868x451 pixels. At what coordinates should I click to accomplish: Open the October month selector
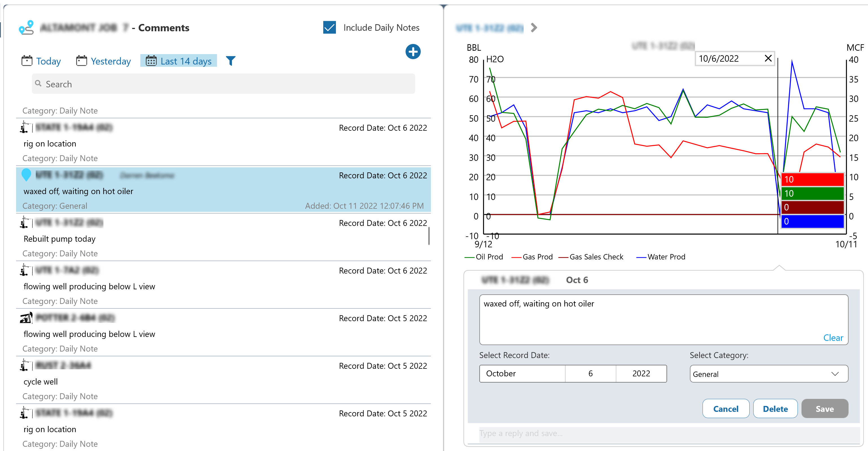[522, 374]
